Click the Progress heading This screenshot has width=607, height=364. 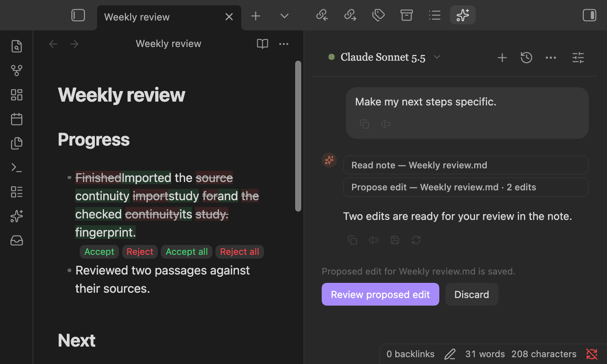pos(94,140)
